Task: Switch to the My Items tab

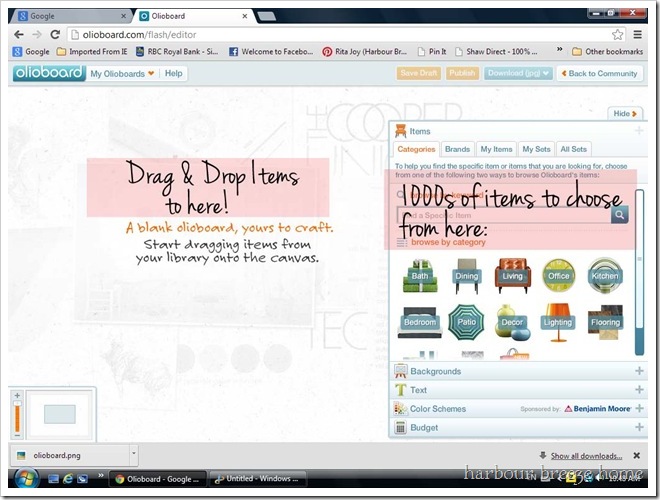Action: coord(496,149)
